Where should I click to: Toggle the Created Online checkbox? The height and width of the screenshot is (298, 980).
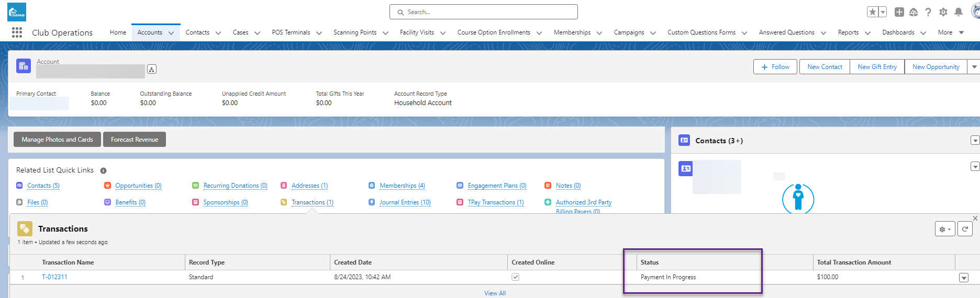coord(515,277)
